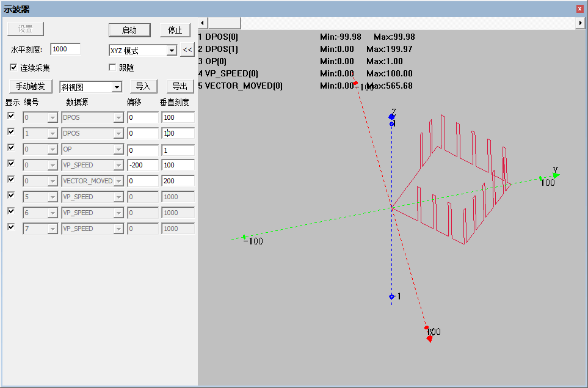This screenshot has width=588, height=388.
Task: Click the 1 DPOS(0) channel label
Action: pos(218,37)
